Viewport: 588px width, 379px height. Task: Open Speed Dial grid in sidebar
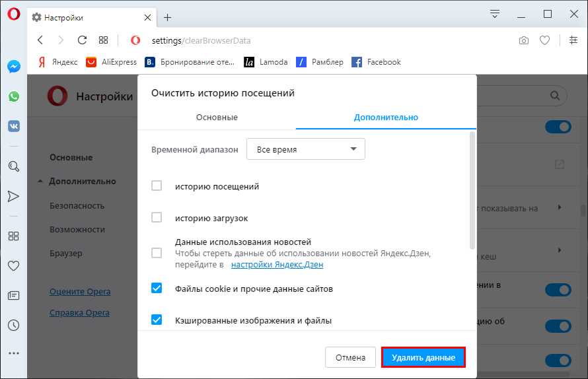point(13,236)
